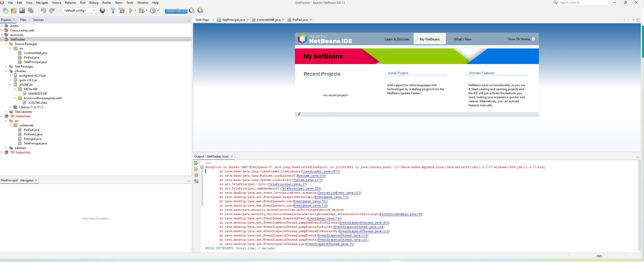This screenshot has width=644, height=262.
Task: Click the Search (Ctrl+I) input field
Action: click(x=583, y=3)
